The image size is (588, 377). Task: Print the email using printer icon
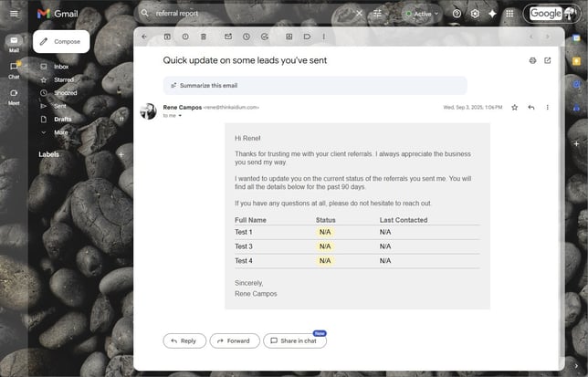pos(532,60)
